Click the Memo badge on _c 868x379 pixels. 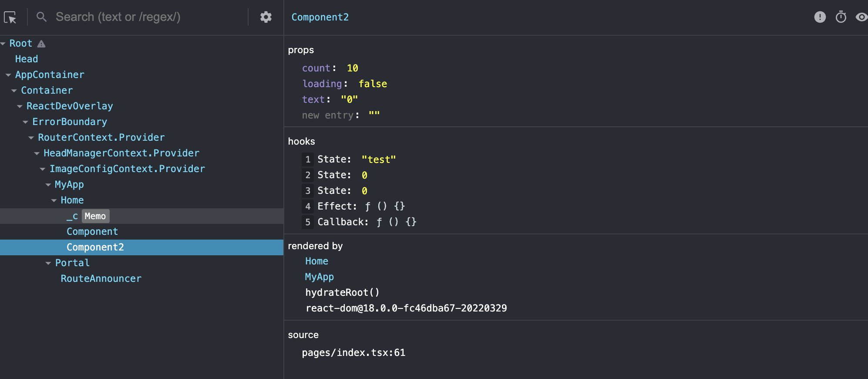point(95,216)
